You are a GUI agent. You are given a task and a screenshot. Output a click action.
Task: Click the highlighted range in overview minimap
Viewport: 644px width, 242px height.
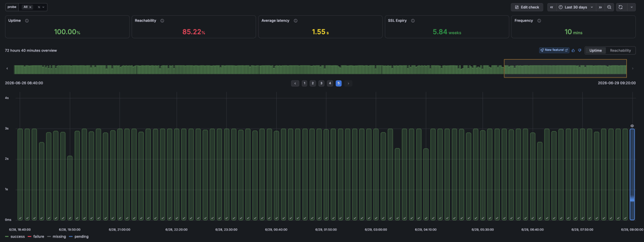(565, 68)
